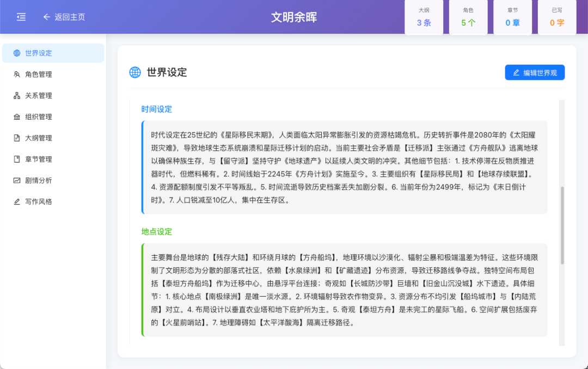The height and width of the screenshot is (369, 588).
Task: Click the 章节管理 chapter page icon
Action: pyautogui.click(x=16, y=159)
